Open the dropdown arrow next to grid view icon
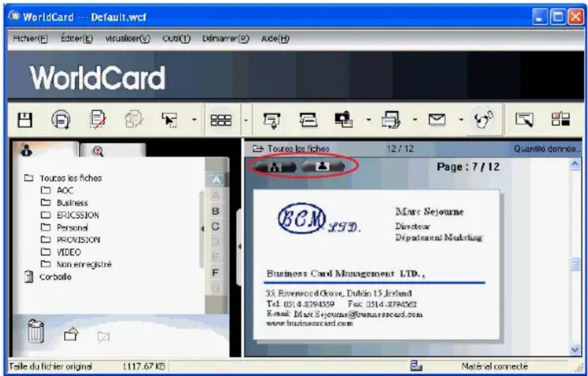Image resolution: width=588 pixels, height=376 pixels. pos(246,120)
